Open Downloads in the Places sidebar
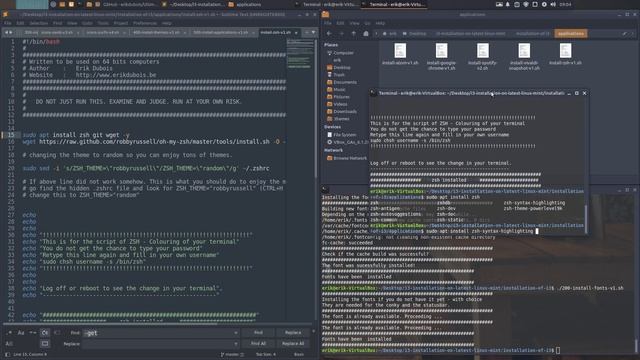 tap(342, 111)
